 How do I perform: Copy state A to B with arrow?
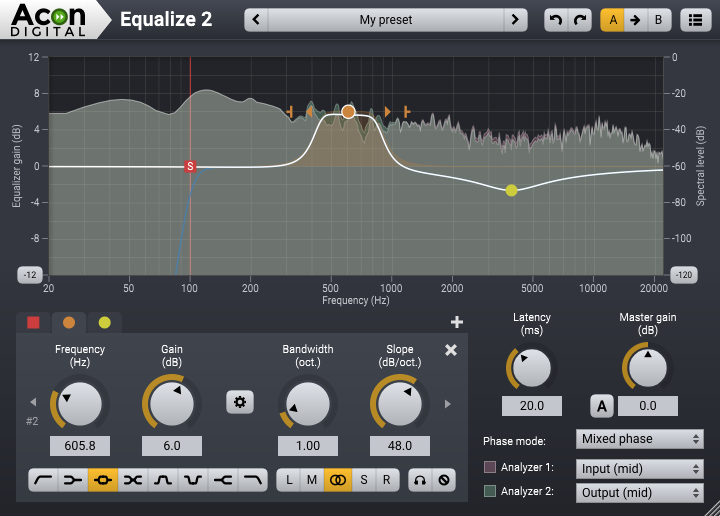[x=636, y=20]
